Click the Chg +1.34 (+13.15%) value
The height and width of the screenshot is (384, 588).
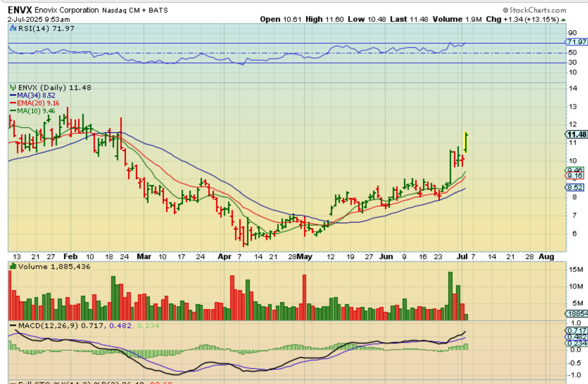[523, 19]
